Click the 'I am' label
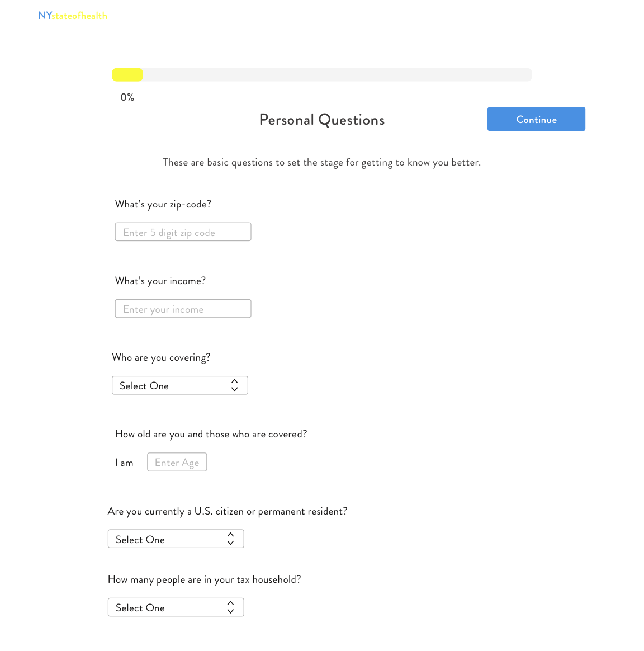644x651 pixels. (x=124, y=463)
